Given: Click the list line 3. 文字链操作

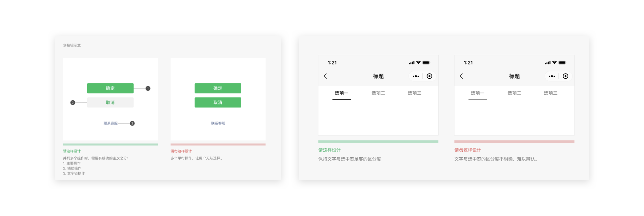Looking at the screenshot, I should (74, 173).
